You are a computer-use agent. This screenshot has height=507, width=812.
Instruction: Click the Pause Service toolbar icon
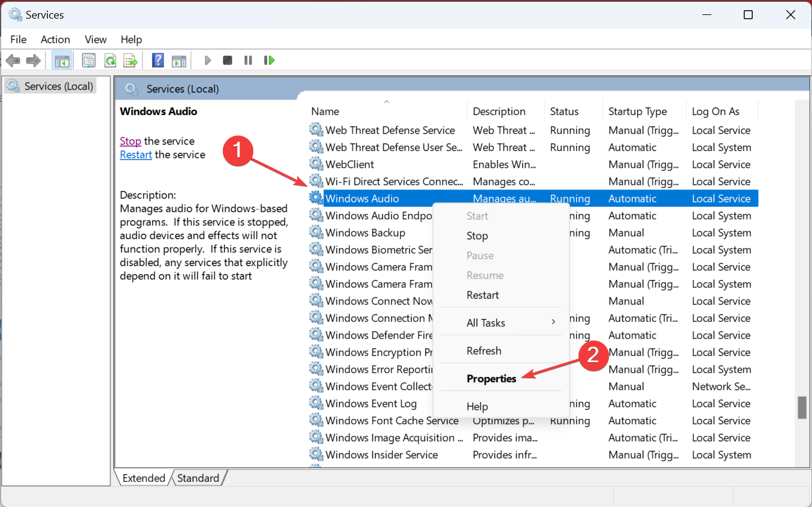pos(248,61)
